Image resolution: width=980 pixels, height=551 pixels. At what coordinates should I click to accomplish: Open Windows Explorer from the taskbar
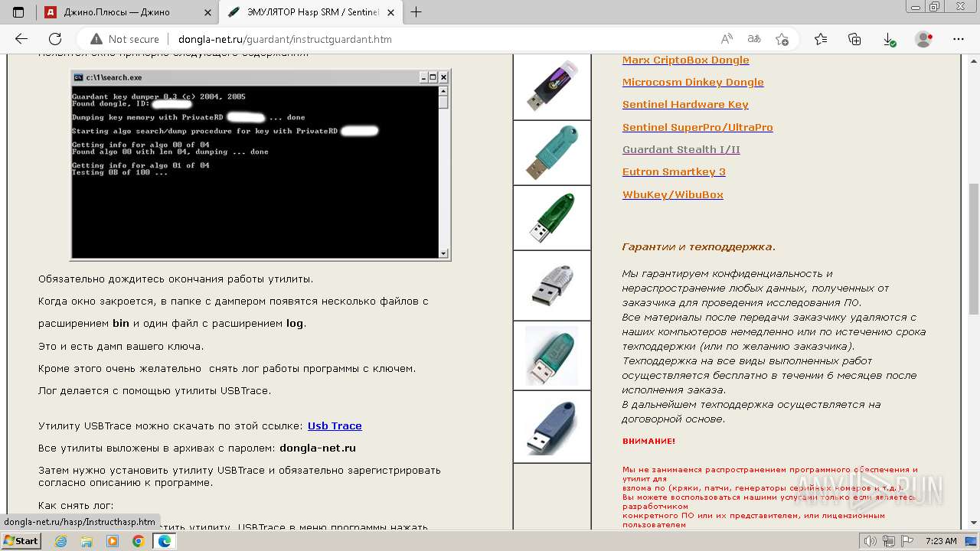[x=87, y=541]
